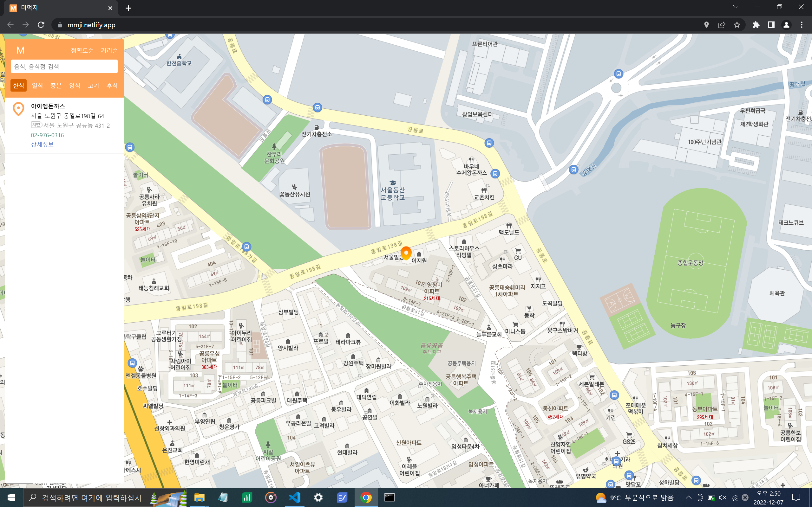
Task: Click the Chrome location permission icon
Action: click(706, 25)
